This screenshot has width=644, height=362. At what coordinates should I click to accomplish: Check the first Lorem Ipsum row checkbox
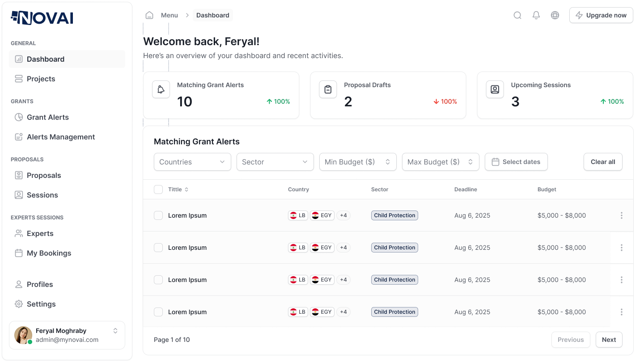(158, 215)
